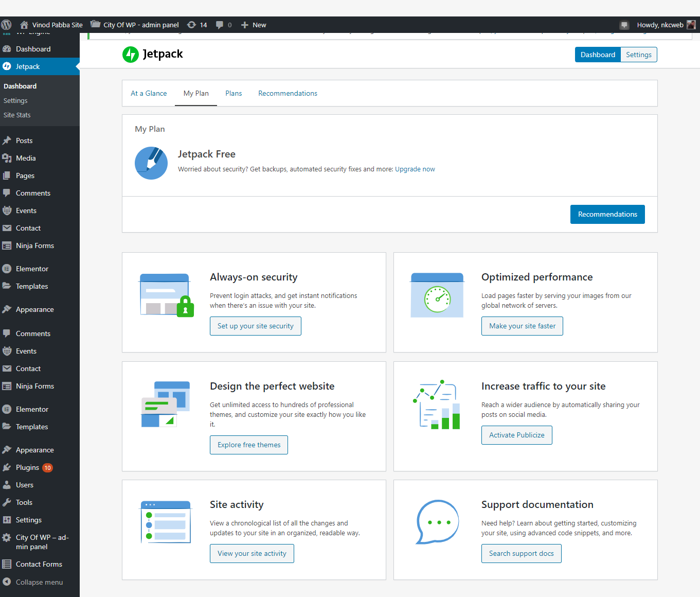700x597 pixels.
Task: Click Search support docs button
Action: coord(522,553)
